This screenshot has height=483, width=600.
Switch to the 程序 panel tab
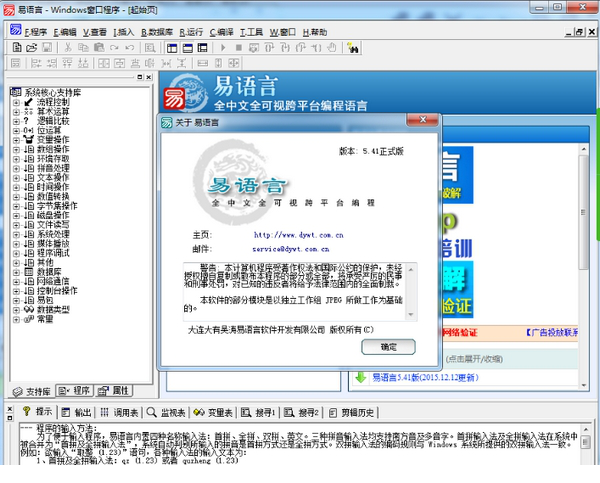pos(75,391)
